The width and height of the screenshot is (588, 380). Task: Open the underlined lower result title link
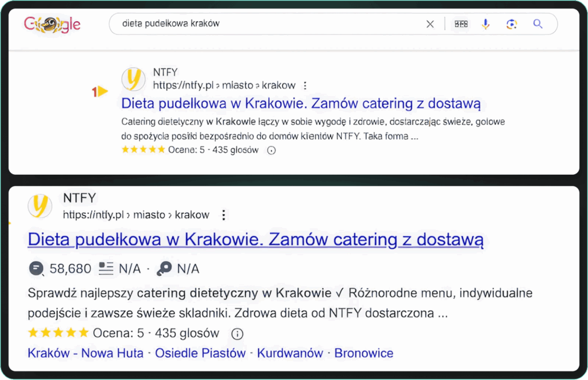click(x=256, y=240)
